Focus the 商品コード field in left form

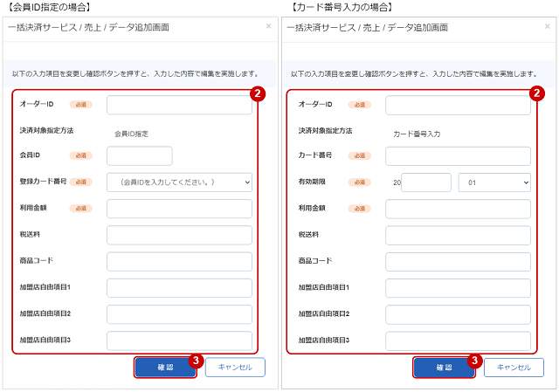179,262
